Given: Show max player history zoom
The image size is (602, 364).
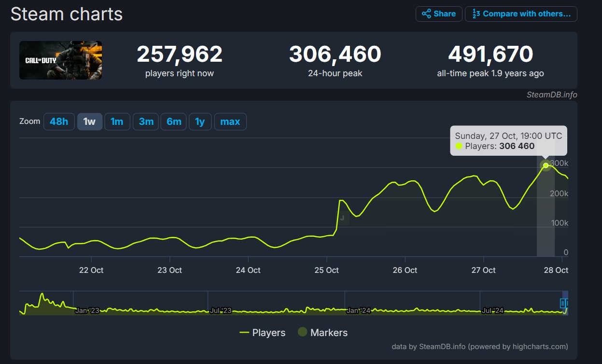Looking at the screenshot, I should (x=230, y=121).
